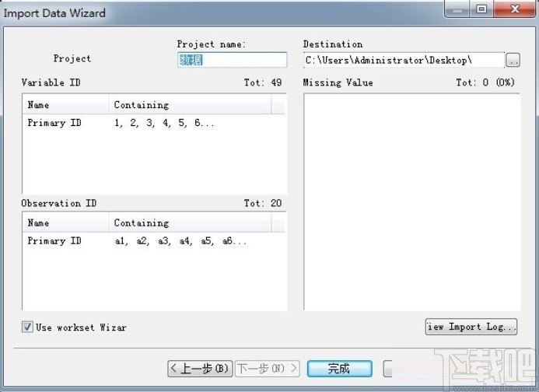Select the Variable ID Primary ID row

click(154, 123)
